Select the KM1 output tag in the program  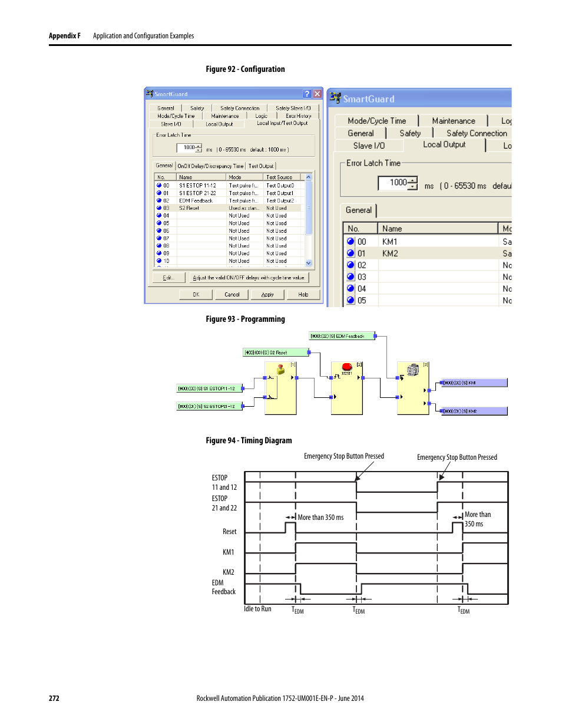[x=474, y=383]
